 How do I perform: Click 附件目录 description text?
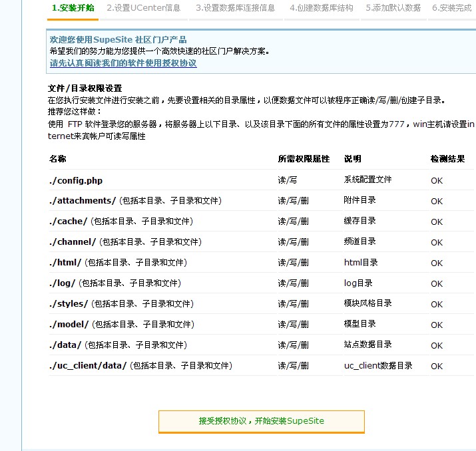coord(360,200)
